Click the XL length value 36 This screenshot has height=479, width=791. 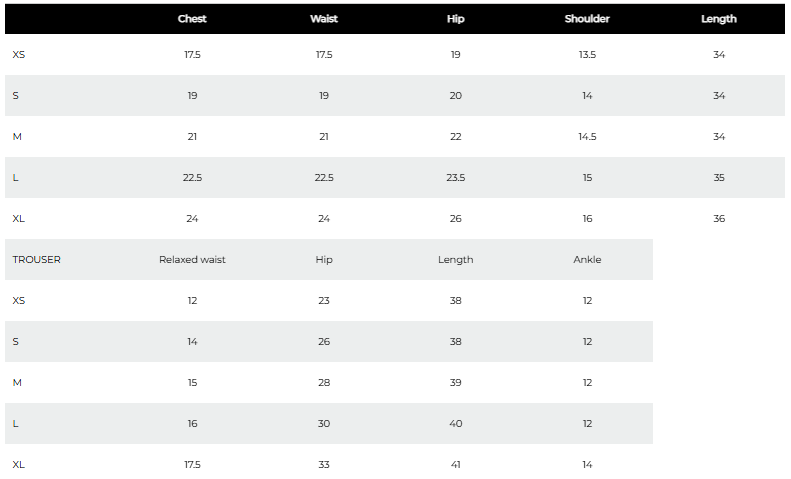click(719, 218)
